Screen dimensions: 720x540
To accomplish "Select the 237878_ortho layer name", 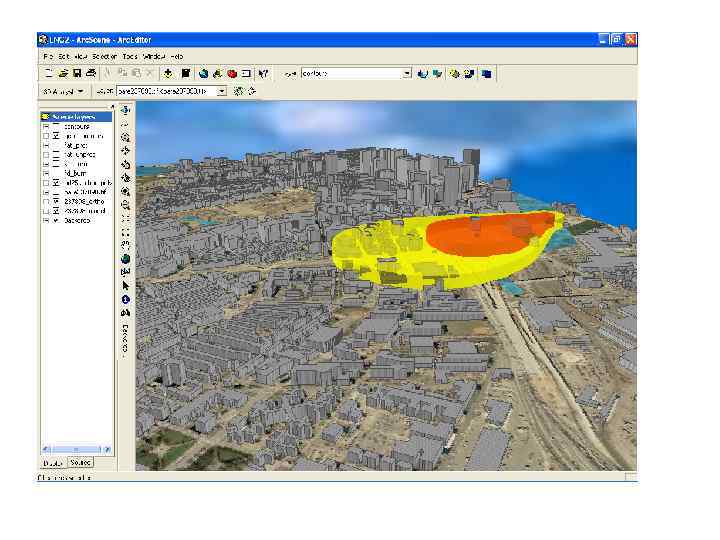I will pyautogui.click(x=84, y=202).
